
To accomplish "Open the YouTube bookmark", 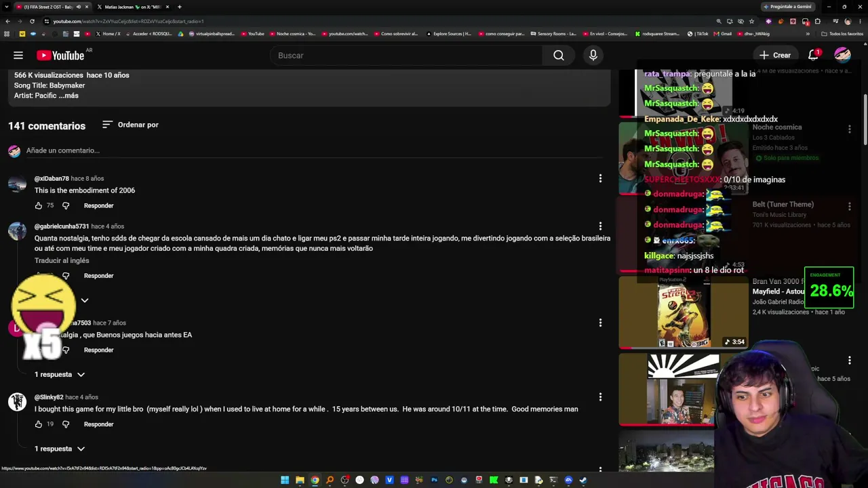I will pyautogui.click(x=252, y=33).
